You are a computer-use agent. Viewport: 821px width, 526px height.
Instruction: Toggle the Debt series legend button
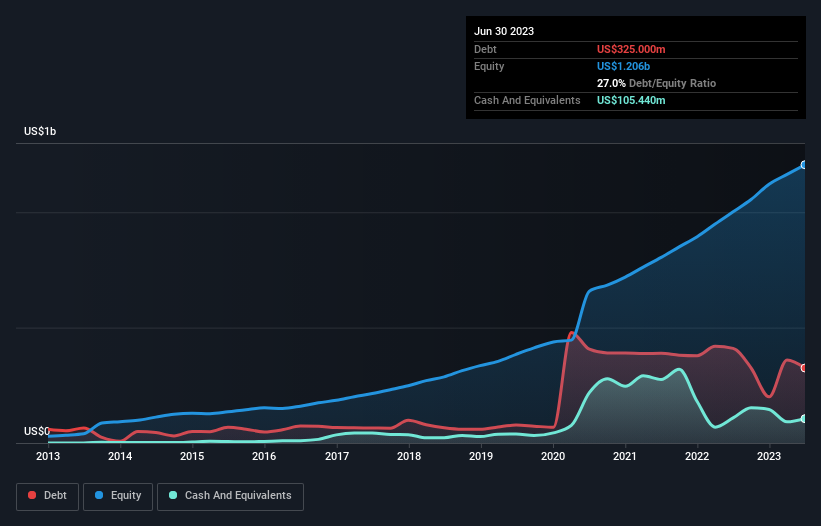tap(48, 496)
